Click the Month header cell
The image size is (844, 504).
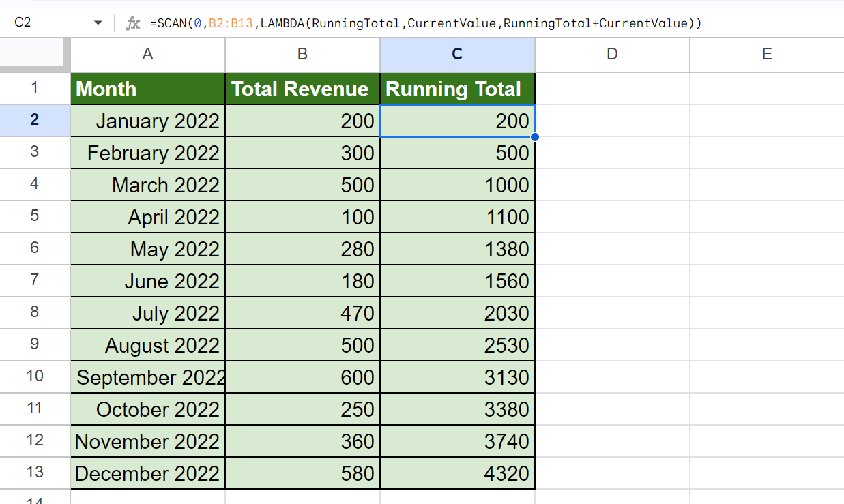coord(147,89)
